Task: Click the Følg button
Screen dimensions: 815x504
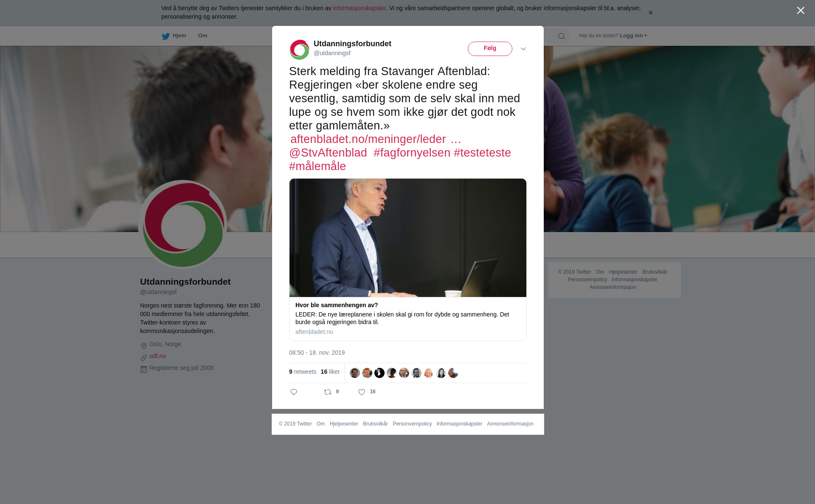Action: click(x=490, y=49)
